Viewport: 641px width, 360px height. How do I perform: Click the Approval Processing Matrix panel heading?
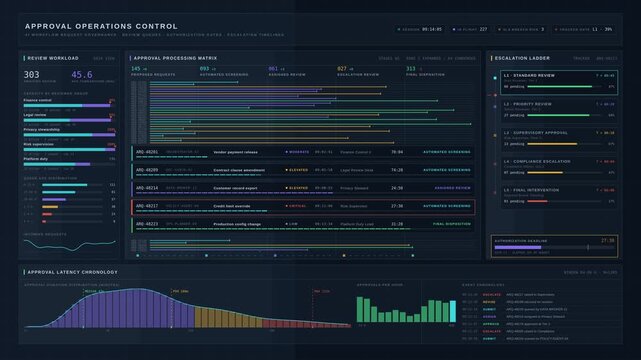click(175, 58)
